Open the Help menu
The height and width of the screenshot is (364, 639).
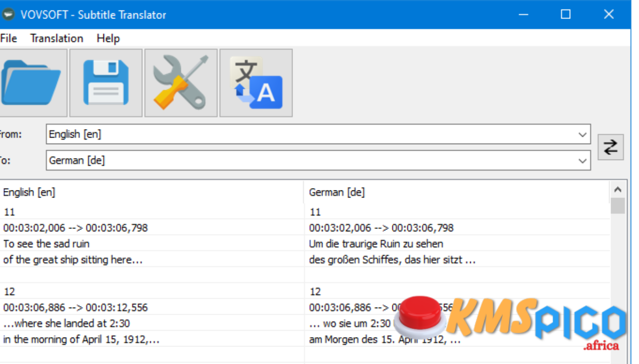click(x=108, y=38)
